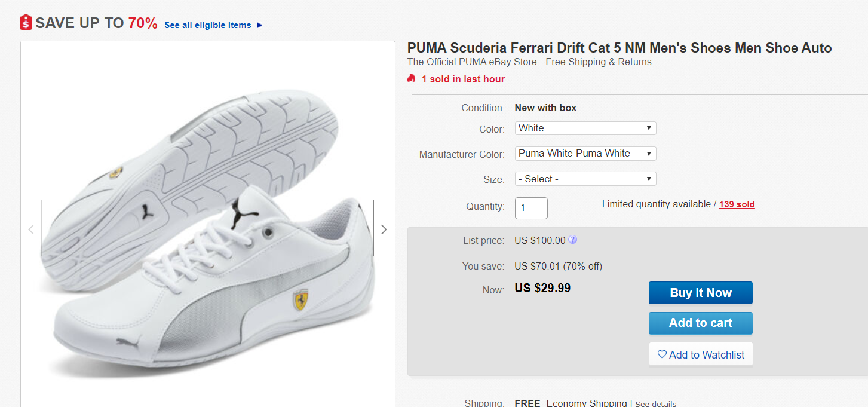
Task: Open See all eligible items link
Action: pyautogui.click(x=208, y=25)
